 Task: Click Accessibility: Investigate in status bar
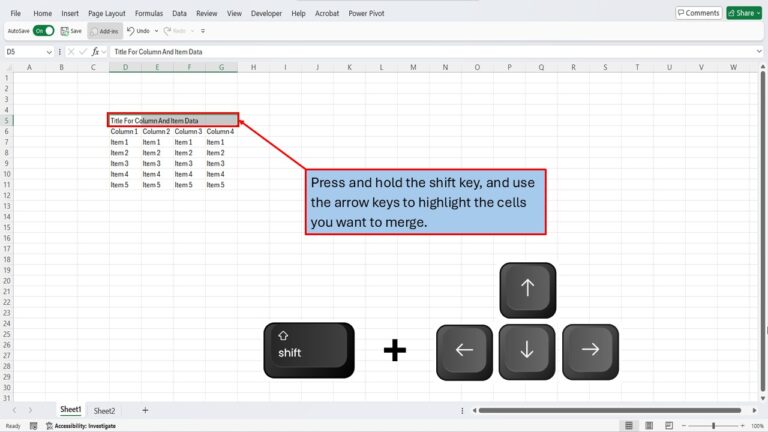point(81,426)
